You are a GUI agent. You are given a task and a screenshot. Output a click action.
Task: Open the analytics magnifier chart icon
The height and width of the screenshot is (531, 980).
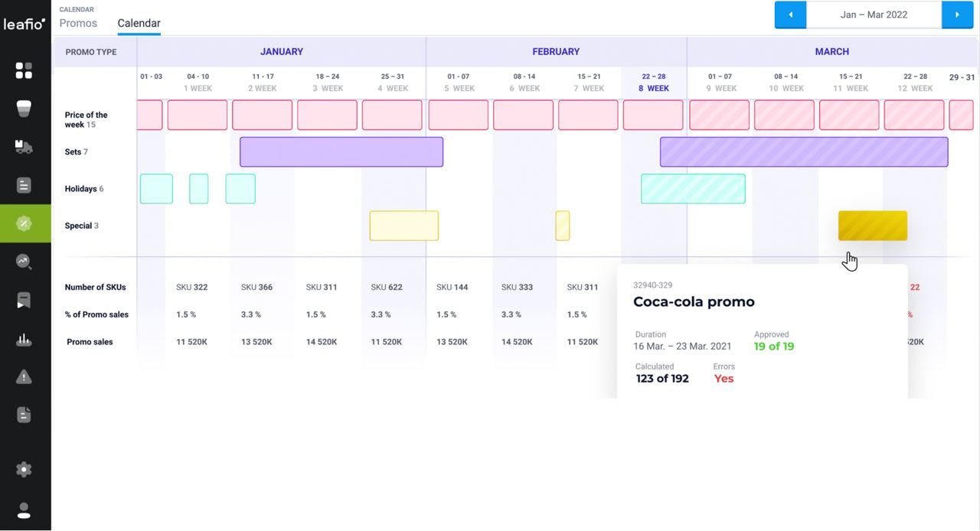tap(24, 262)
